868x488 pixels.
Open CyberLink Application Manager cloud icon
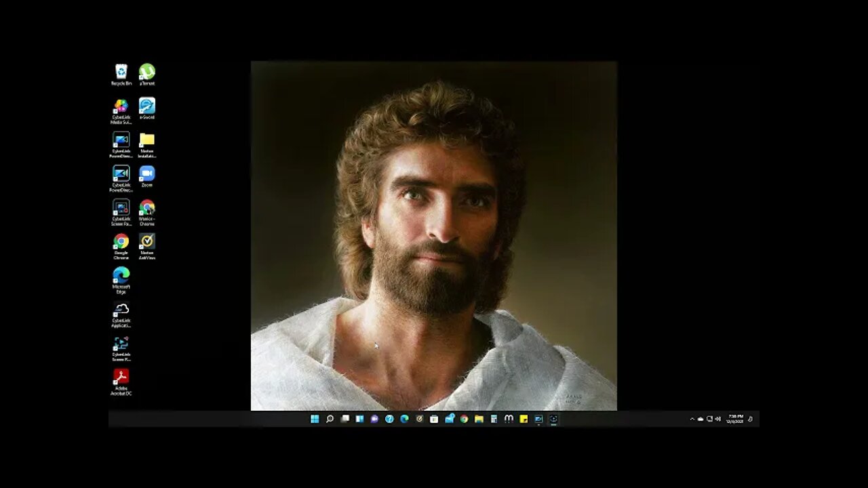(x=121, y=314)
